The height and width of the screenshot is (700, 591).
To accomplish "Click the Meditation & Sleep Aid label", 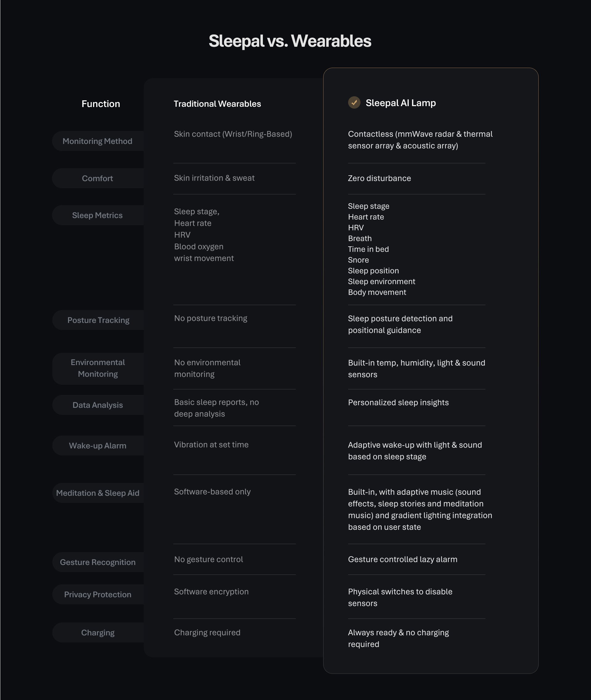I will pyautogui.click(x=98, y=493).
